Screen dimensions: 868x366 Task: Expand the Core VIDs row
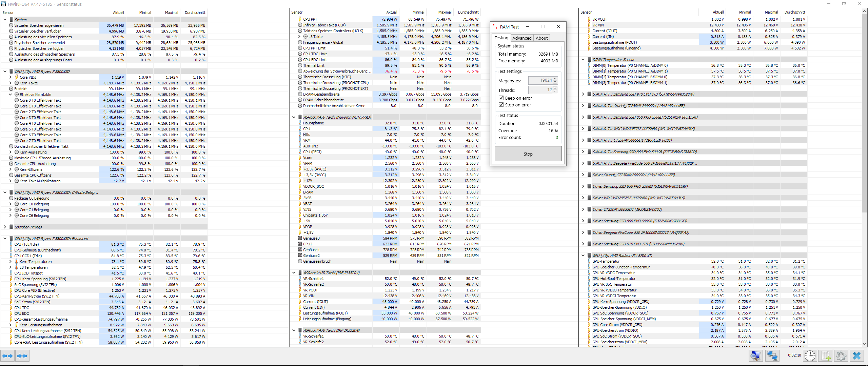(11, 77)
